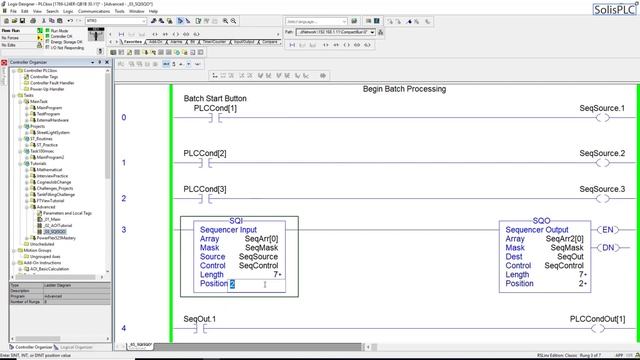Toggle the PLCCond[1] Batch Start contact

pos(215,118)
